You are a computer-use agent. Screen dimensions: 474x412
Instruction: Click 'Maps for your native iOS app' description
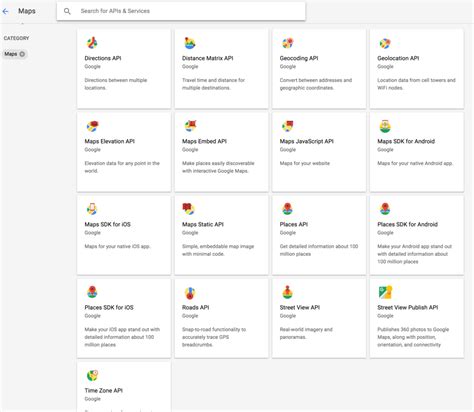[117, 246]
